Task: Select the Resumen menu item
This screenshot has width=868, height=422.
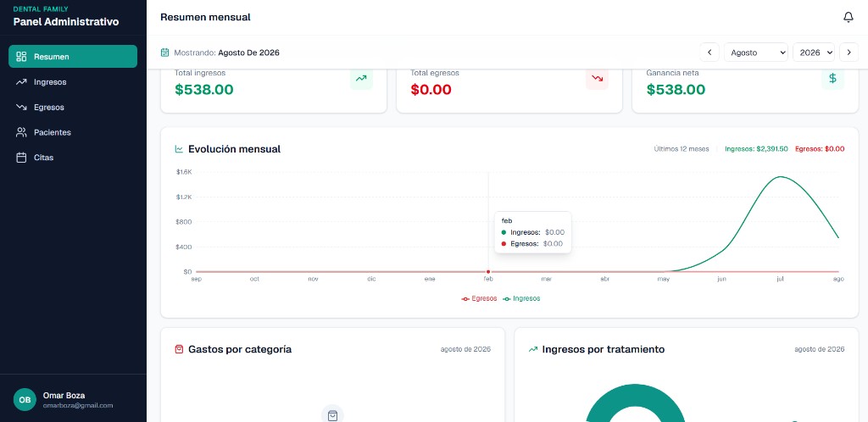Action: point(73,57)
